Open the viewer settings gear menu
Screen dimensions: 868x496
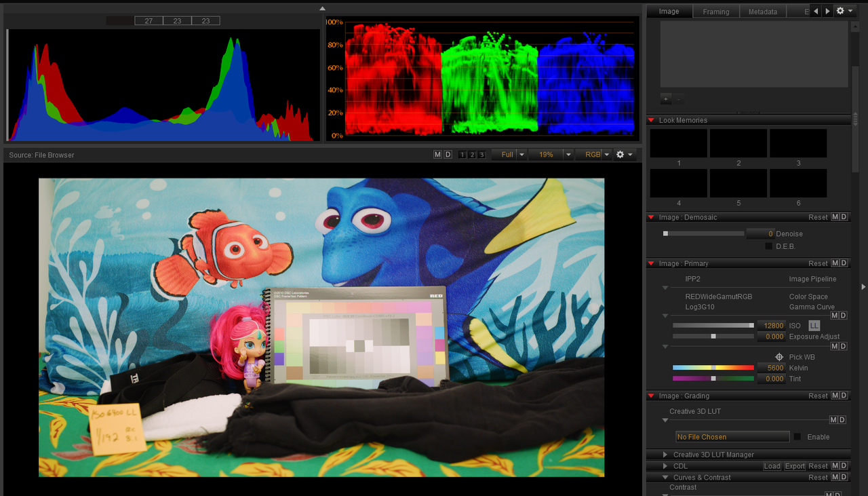click(625, 155)
